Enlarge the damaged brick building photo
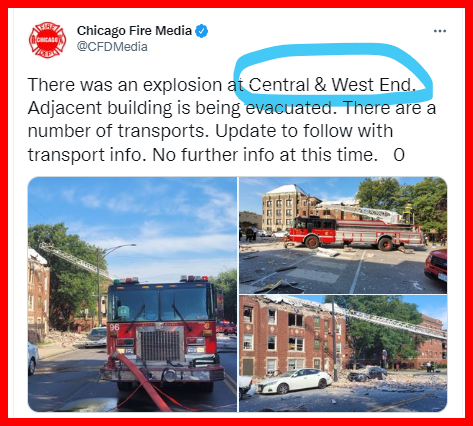Viewport: 473px width, 426px height. 343,353
